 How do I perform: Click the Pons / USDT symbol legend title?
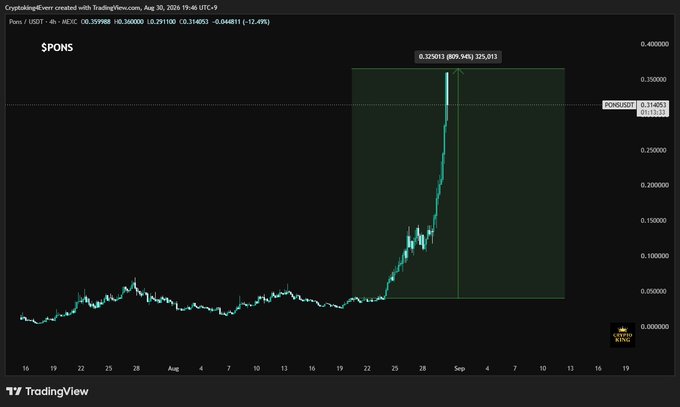43,22
